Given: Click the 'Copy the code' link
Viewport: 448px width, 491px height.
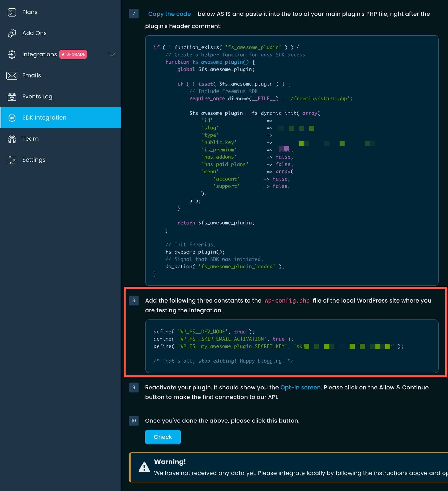Looking at the screenshot, I should pyautogui.click(x=169, y=14).
